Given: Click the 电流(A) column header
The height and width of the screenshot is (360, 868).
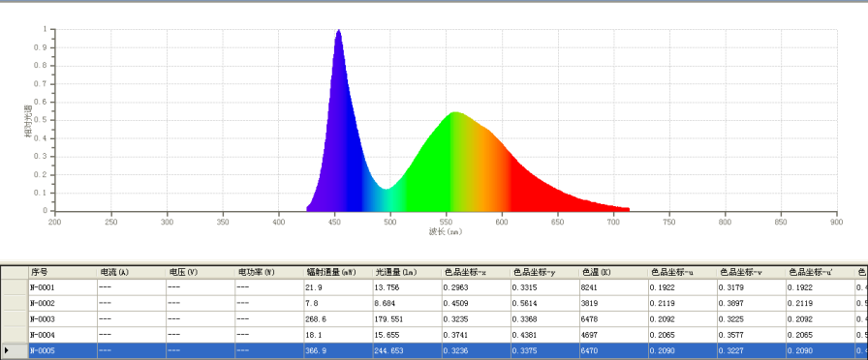Looking at the screenshot, I should tap(132, 272).
